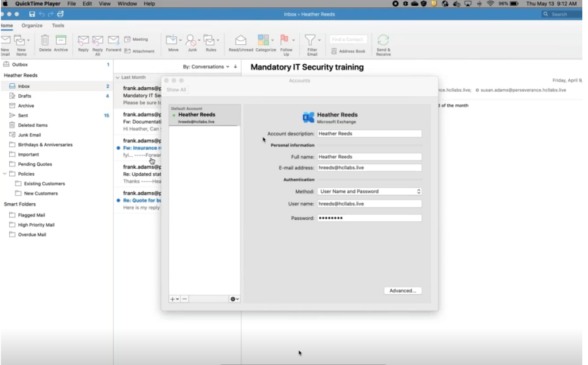This screenshot has width=588, height=365.
Task: Click the Advanced... button
Action: coord(403,291)
